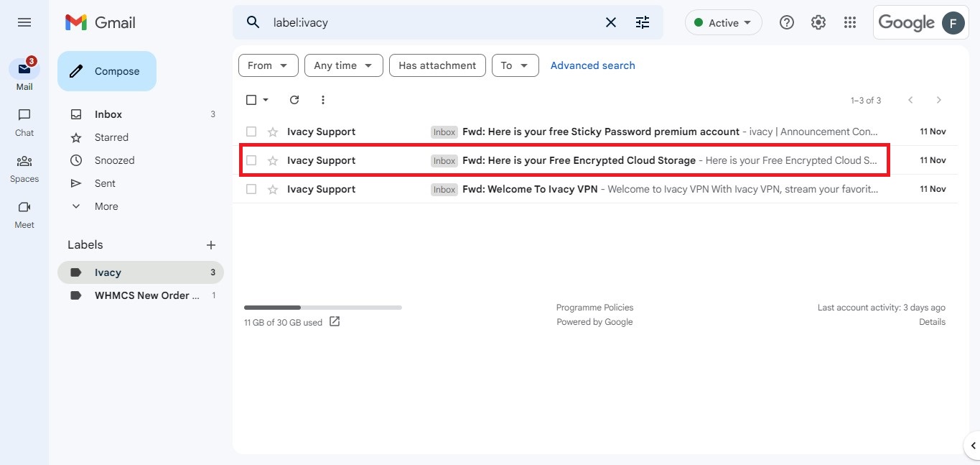Click the search magnifier icon
The image size is (980, 465).
point(253,22)
